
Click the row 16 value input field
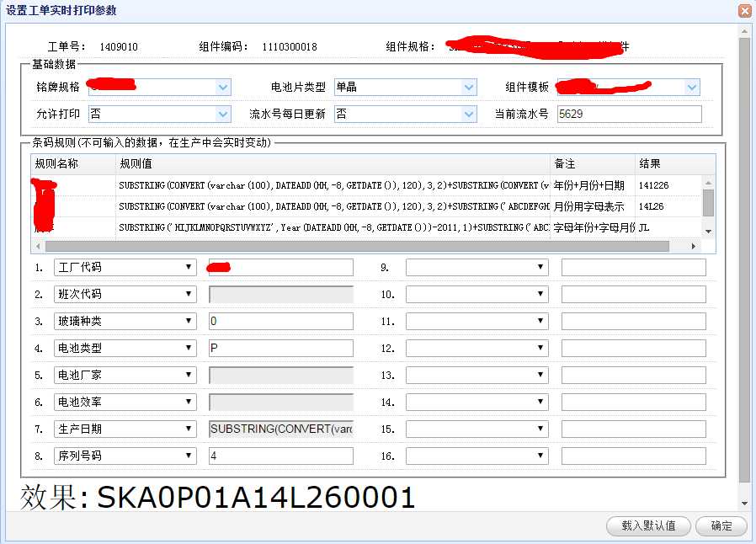click(634, 456)
